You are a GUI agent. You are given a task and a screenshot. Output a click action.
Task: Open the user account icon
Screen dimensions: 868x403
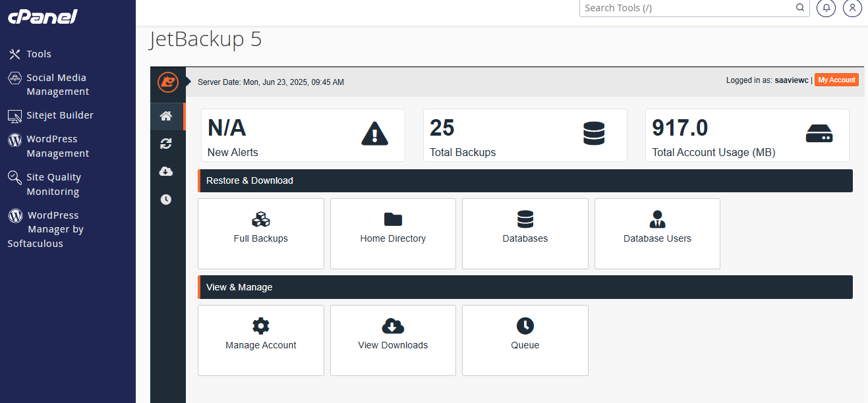[x=852, y=8]
